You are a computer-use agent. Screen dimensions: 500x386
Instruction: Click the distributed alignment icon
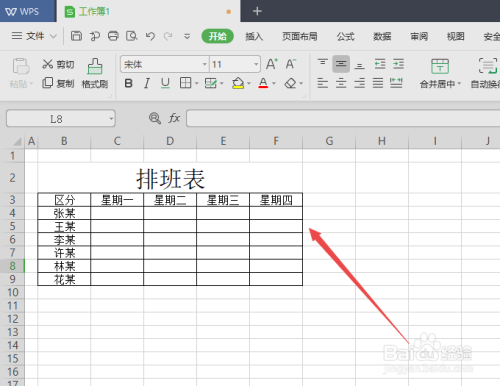[x=396, y=83]
